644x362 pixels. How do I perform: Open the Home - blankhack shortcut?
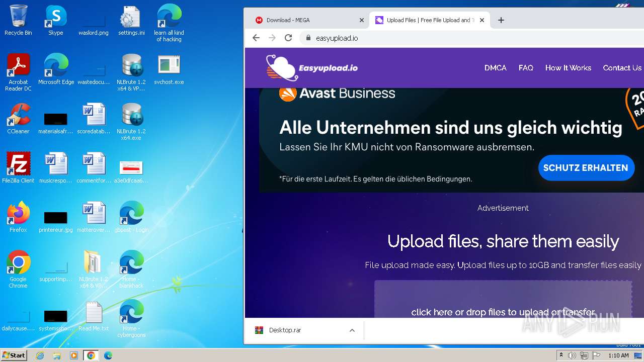tap(131, 269)
